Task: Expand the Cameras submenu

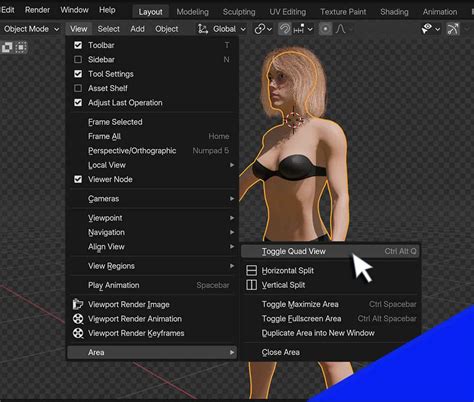Action: coord(152,199)
